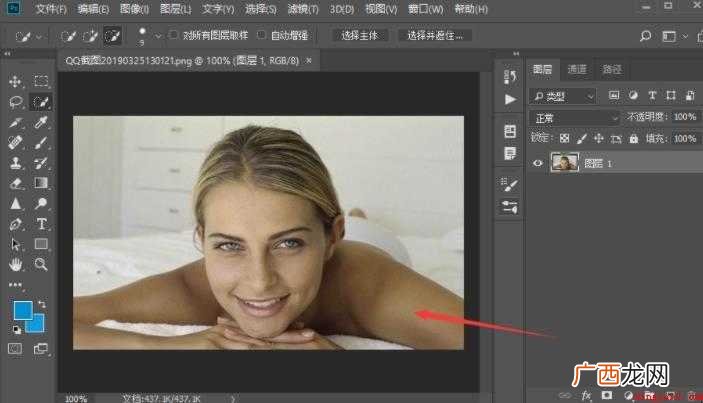Choose Add to Selection mode
The width and height of the screenshot is (703, 403).
click(x=90, y=36)
